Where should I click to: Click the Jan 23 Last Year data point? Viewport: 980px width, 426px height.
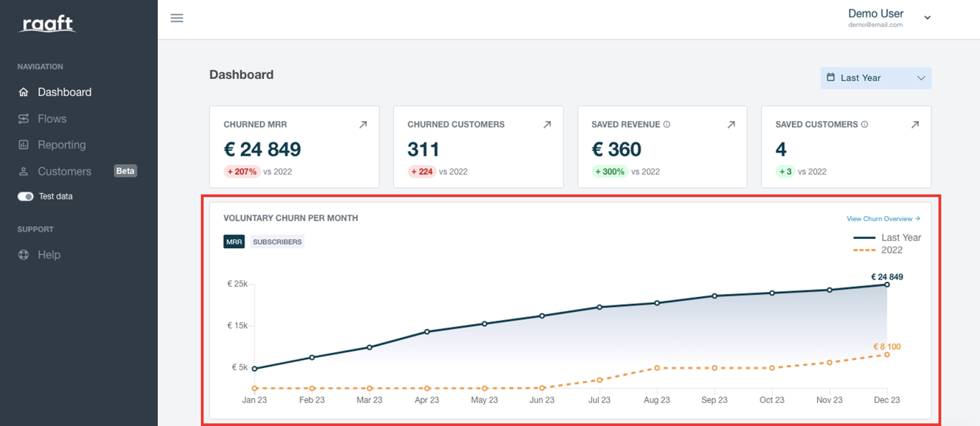(x=255, y=369)
